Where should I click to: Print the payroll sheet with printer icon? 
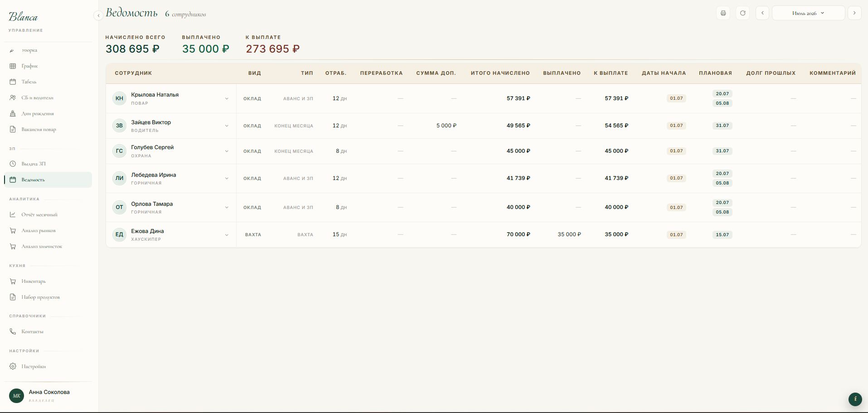(x=723, y=13)
